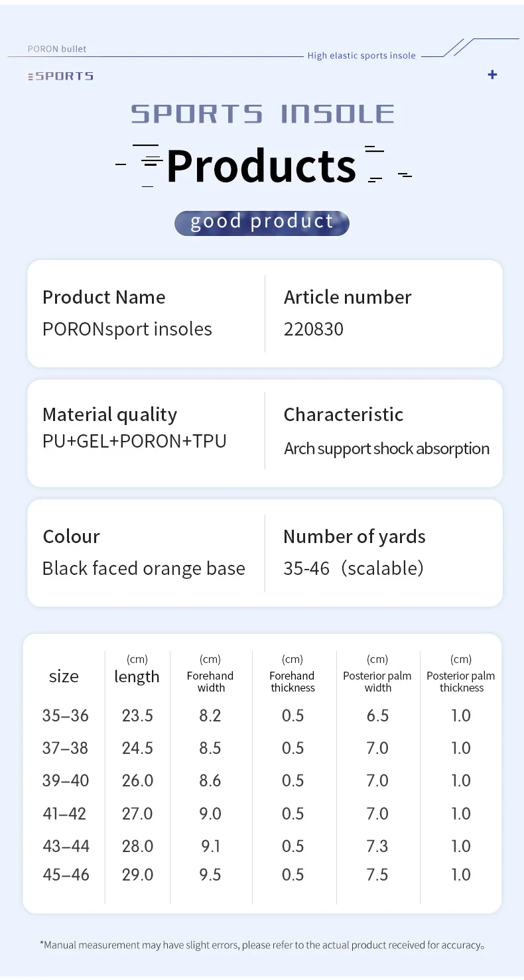Screen dimensions: 524x980
Task: Click the 'Products' main heading
Action: tap(261, 166)
